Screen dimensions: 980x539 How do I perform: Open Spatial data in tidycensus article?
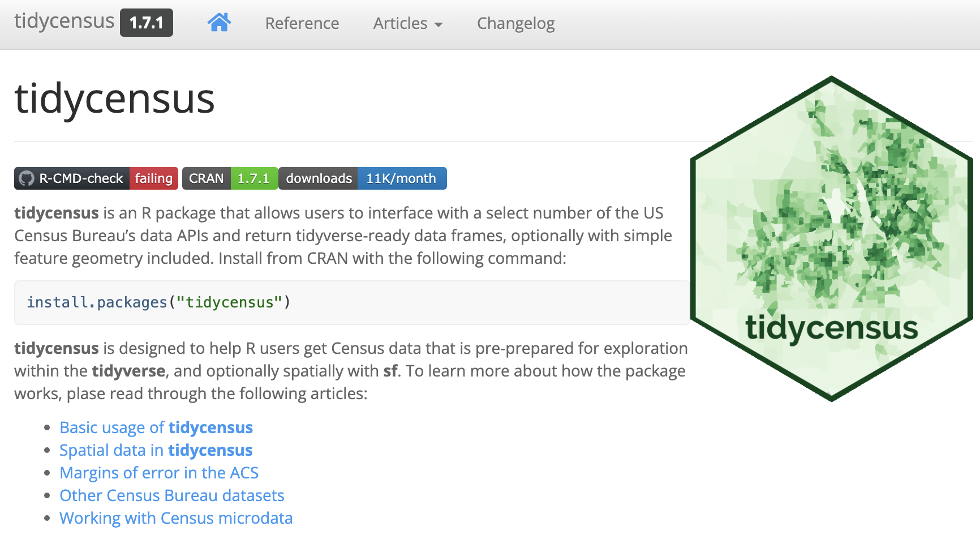tap(156, 450)
